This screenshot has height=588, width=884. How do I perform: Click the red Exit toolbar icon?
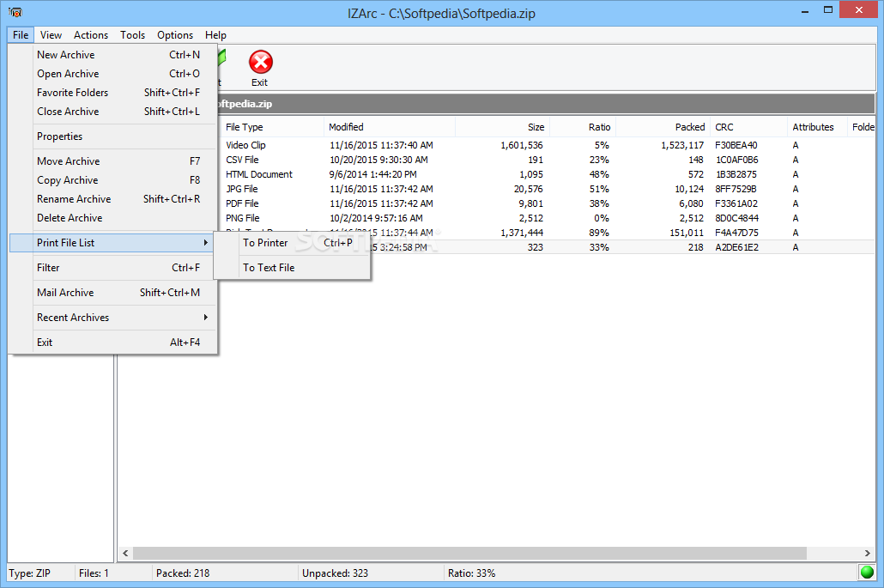click(260, 62)
